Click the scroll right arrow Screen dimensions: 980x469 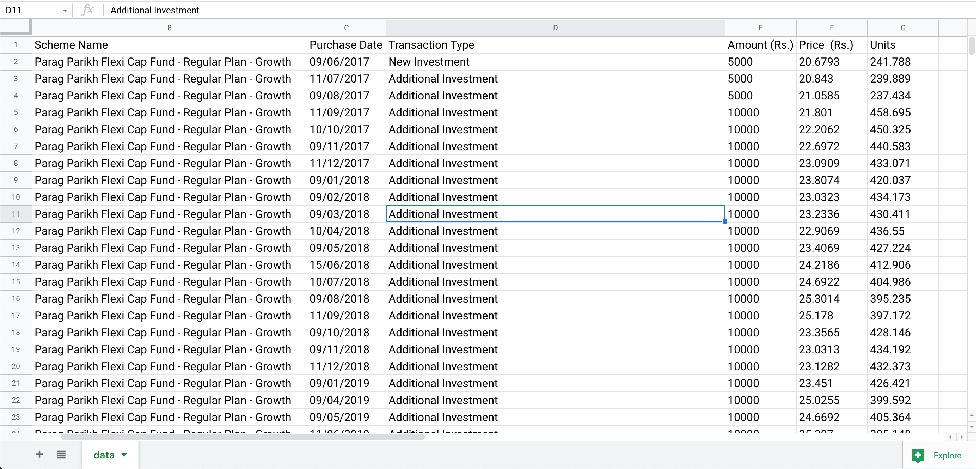tap(962, 437)
